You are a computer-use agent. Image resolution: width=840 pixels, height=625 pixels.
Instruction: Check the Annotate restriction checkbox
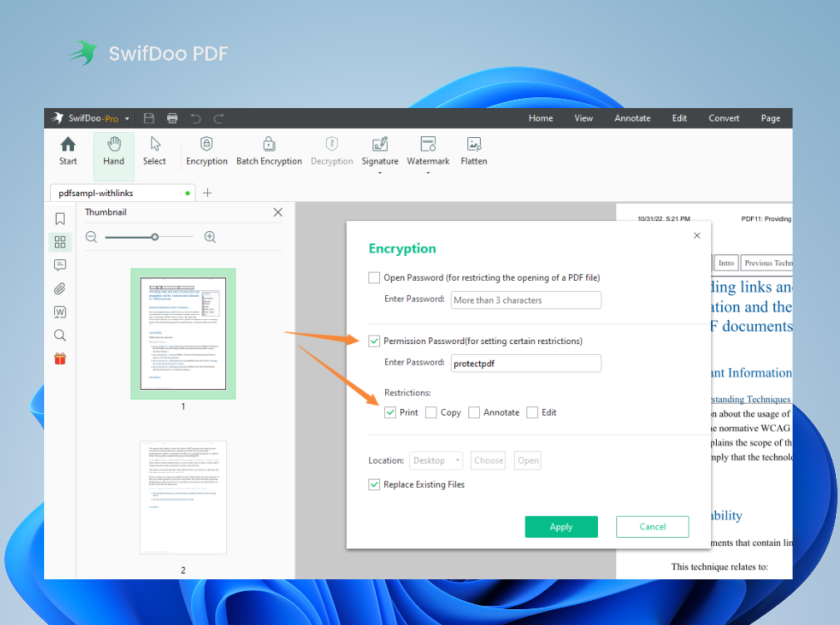point(473,412)
